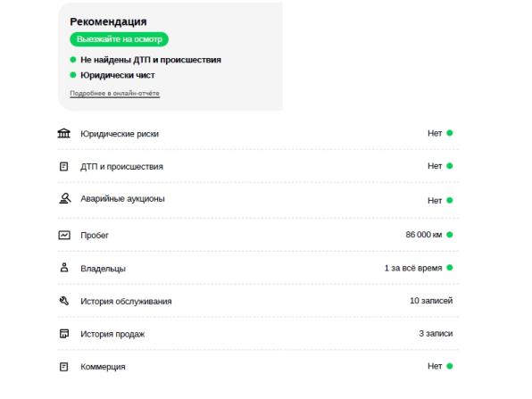Click the person icon beside Владельцы
This screenshot has width=532, height=399.
click(64, 268)
